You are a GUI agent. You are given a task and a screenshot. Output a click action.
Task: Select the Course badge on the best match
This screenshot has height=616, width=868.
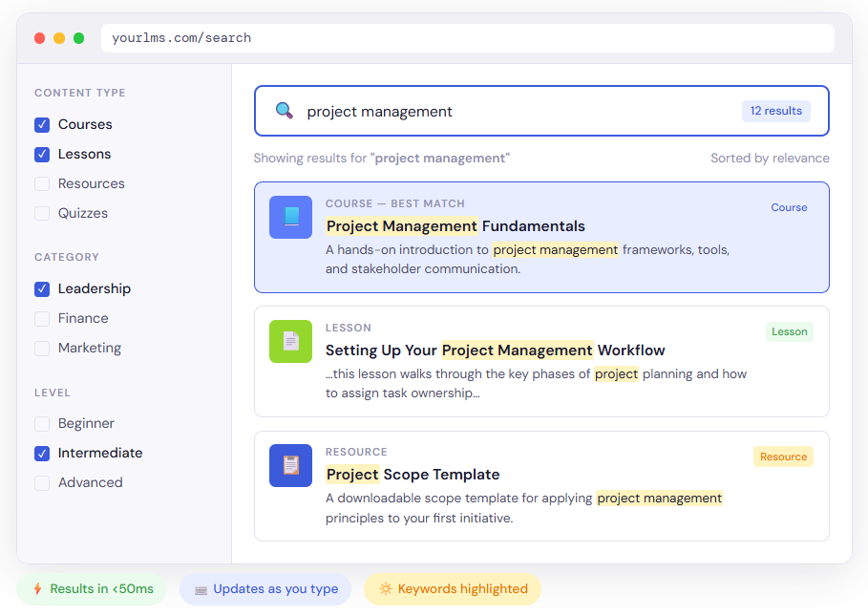pyautogui.click(x=789, y=207)
